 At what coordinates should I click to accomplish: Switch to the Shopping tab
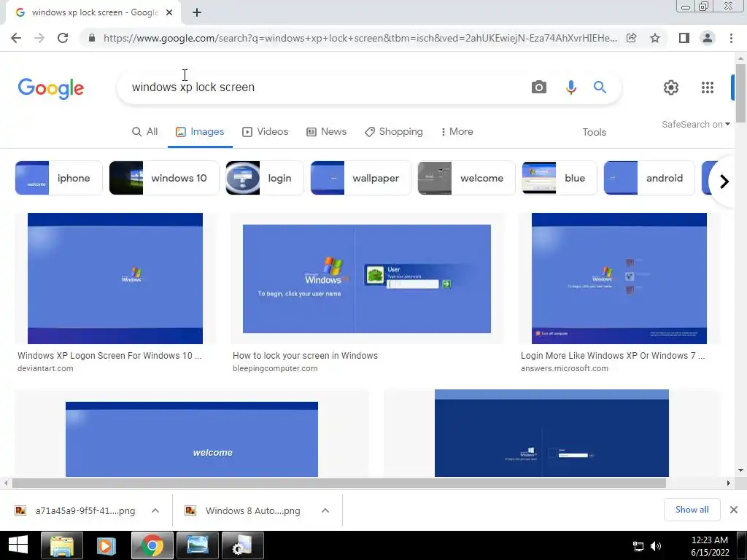pos(393,132)
